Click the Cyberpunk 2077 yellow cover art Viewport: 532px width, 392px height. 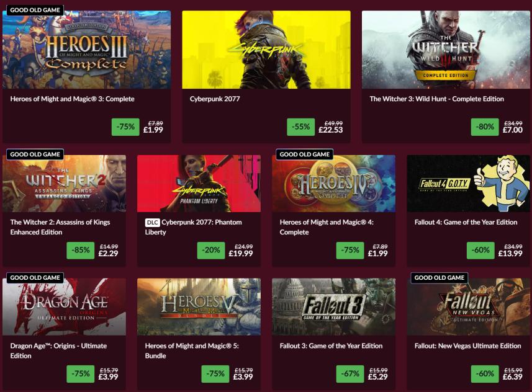pyautogui.click(x=266, y=50)
